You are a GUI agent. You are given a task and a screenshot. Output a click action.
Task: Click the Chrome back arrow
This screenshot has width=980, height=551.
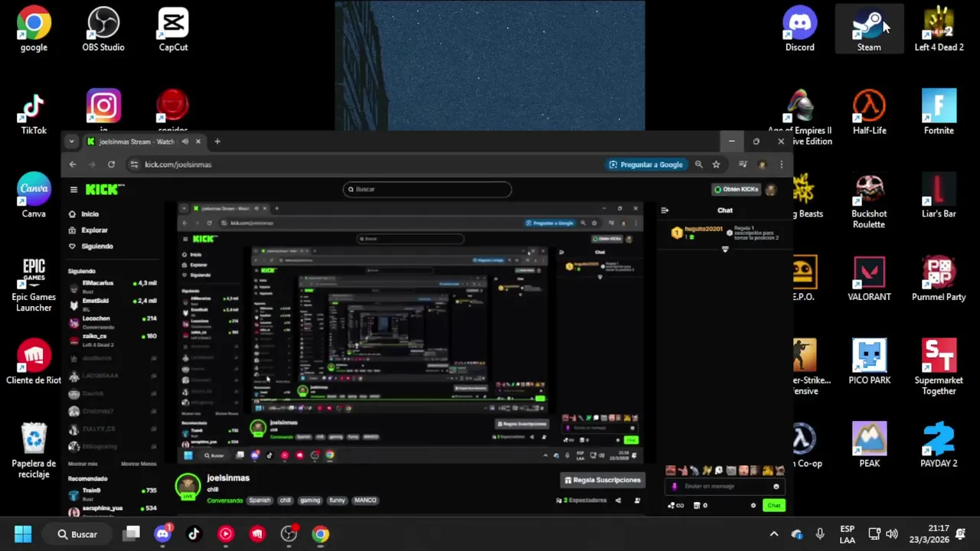click(x=73, y=165)
